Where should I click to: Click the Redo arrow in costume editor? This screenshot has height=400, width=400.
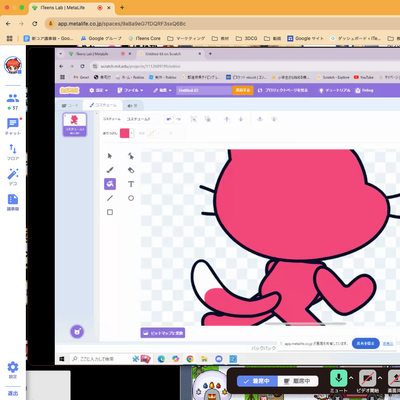(x=178, y=119)
